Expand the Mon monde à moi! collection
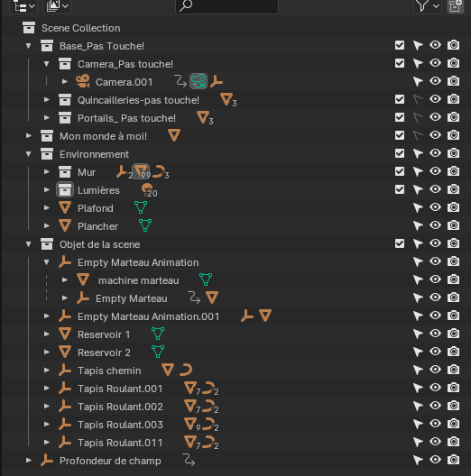This screenshot has height=476, width=471. 29,136
